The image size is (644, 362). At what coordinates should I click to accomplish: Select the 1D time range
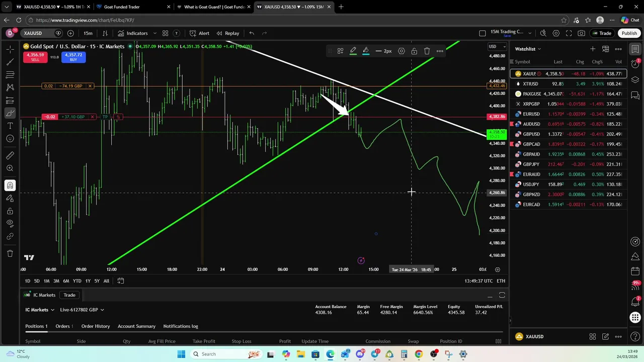click(x=28, y=281)
